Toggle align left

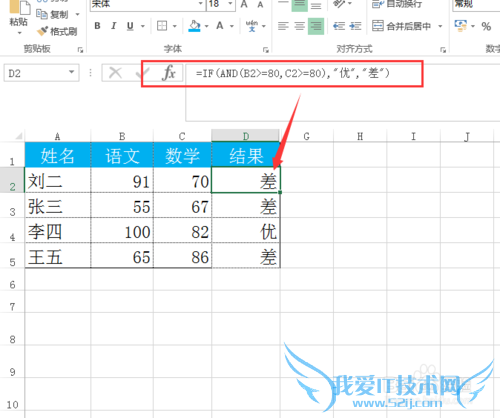[283, 26]
